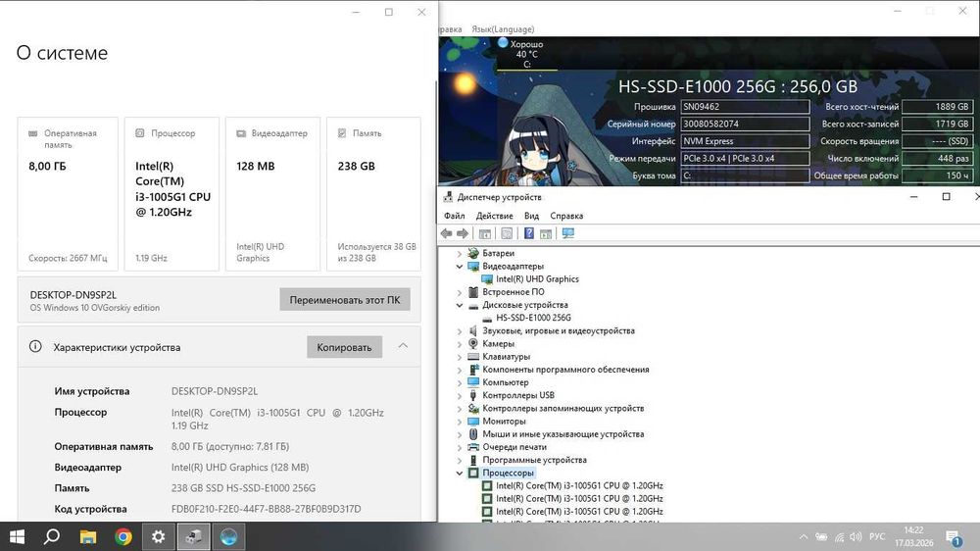Click Forward arrow in Device Manager toolbar

[463, 233]
